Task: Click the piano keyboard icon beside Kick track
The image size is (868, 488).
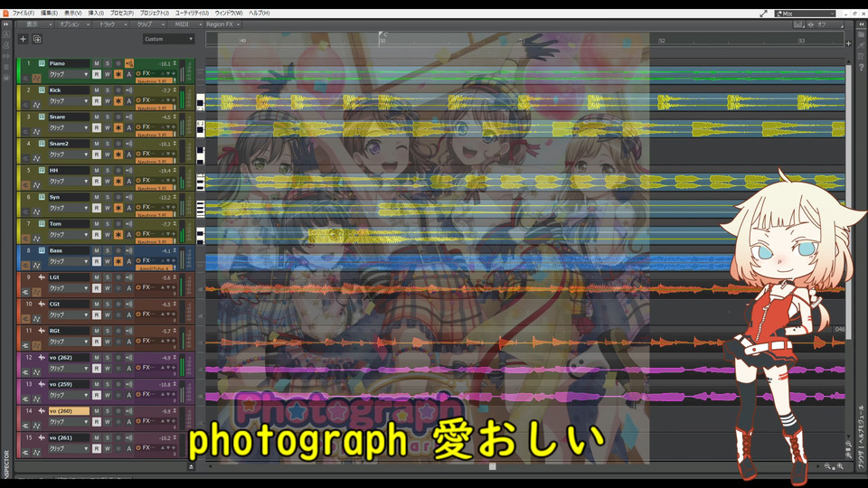Action: [201, 101]
